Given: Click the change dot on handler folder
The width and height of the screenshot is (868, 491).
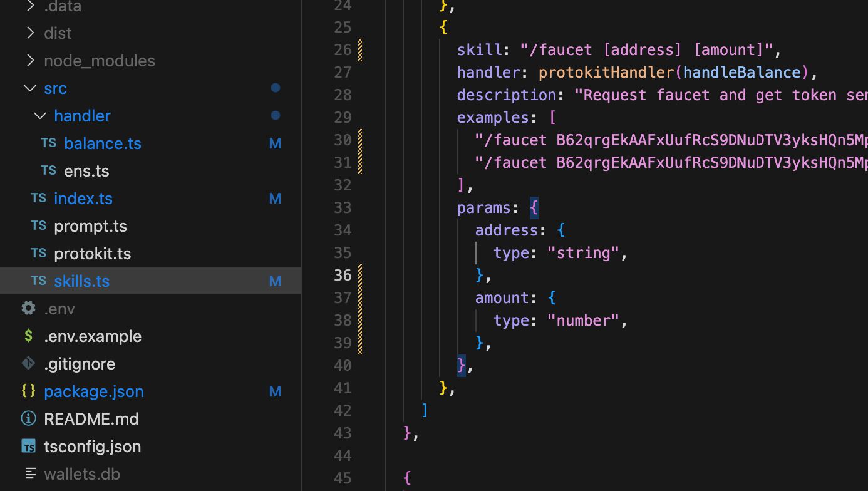Looking at the screenshot, I should [275, 116].
